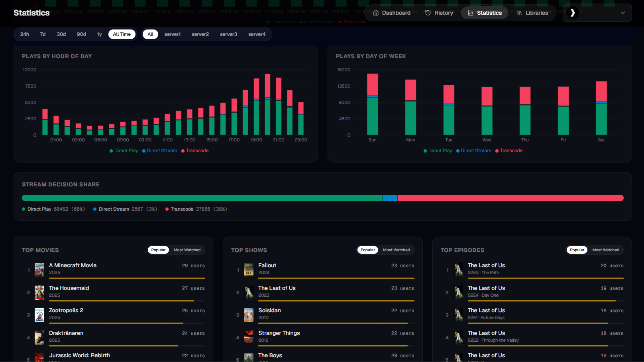
Task: Open S2E1 Future Days episode thumbnail
Action: [458, 315]
